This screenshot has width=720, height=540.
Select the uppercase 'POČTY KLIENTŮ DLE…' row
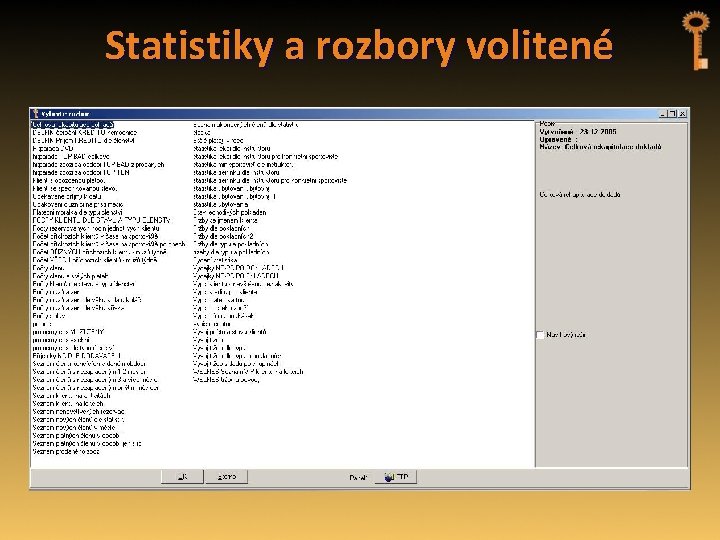(x=101, y=220)
